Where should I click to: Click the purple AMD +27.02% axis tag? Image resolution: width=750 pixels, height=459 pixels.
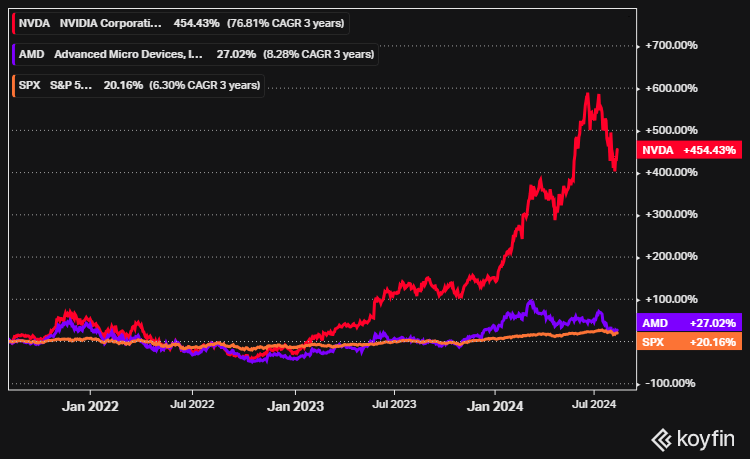[x=688, y=324]
